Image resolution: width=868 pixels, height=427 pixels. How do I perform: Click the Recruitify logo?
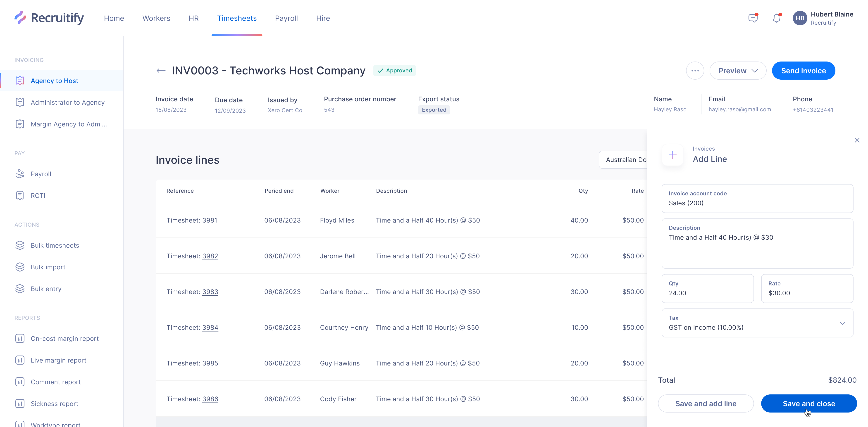[x=49, y=18]
